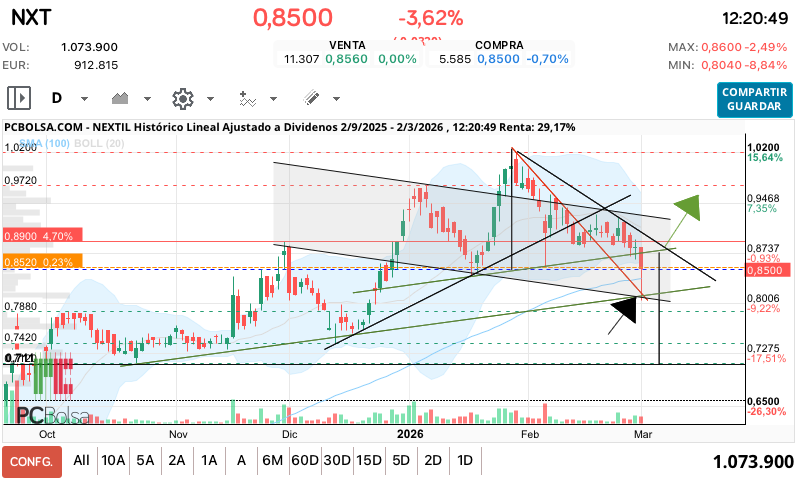This screenshot has height=483, width=808.
Task: Click the CONFG. button
Action: (31, 461)
